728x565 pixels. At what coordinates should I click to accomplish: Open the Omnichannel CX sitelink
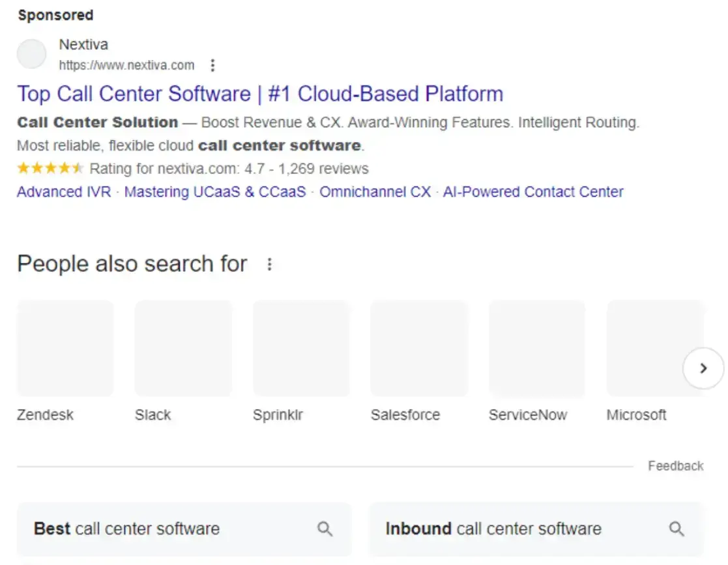[x=375, y=192]
